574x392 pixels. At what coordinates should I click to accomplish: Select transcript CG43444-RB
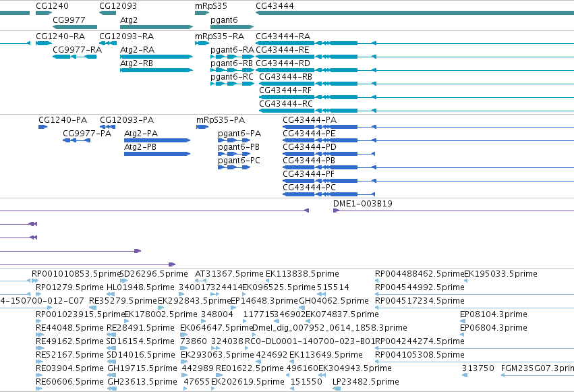coord(417,84)
